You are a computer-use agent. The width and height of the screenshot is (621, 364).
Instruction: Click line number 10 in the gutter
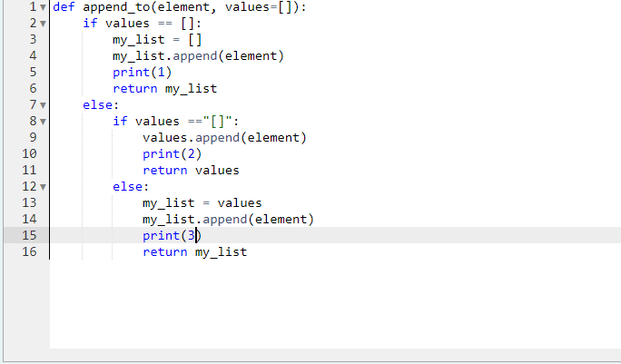click(x=29, y=153)
